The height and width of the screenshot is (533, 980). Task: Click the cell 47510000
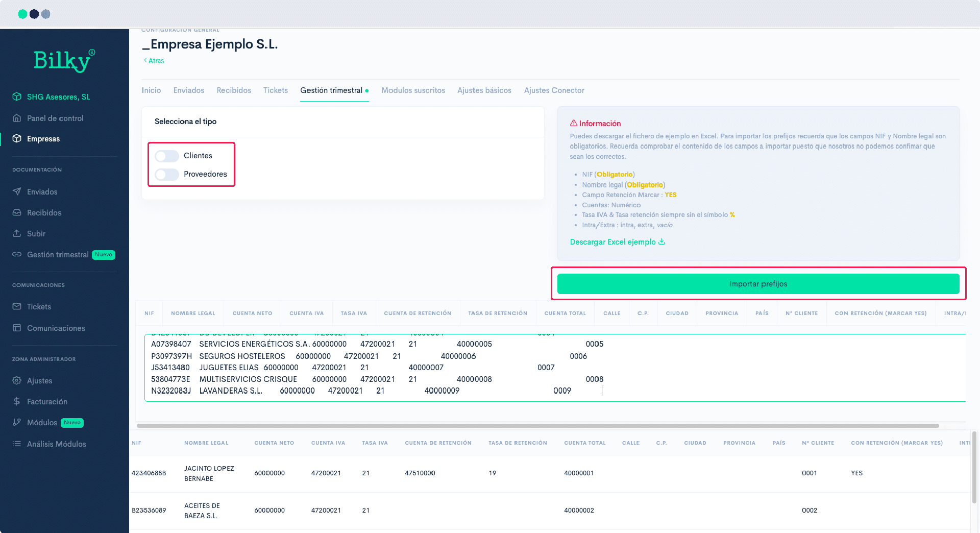(420, 473)
